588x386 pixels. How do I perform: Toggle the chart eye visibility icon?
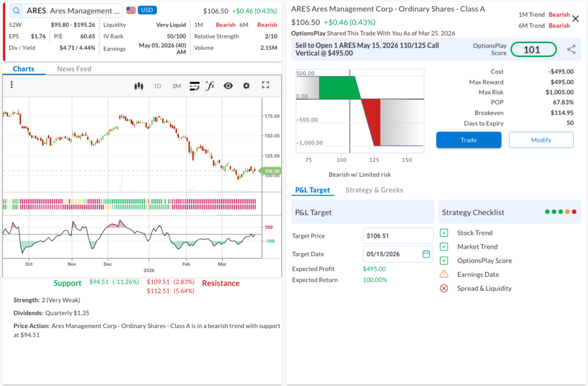pyautogui.click(x=228, y=86)
